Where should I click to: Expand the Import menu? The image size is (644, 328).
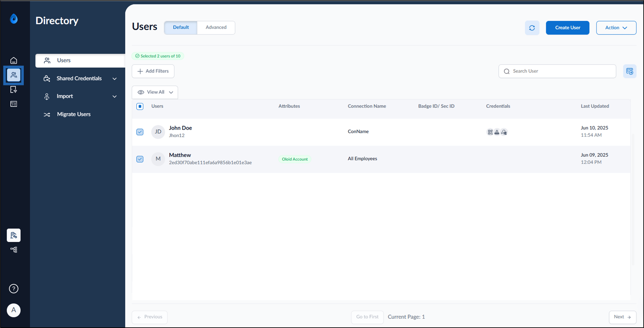(x=80, y=96)
